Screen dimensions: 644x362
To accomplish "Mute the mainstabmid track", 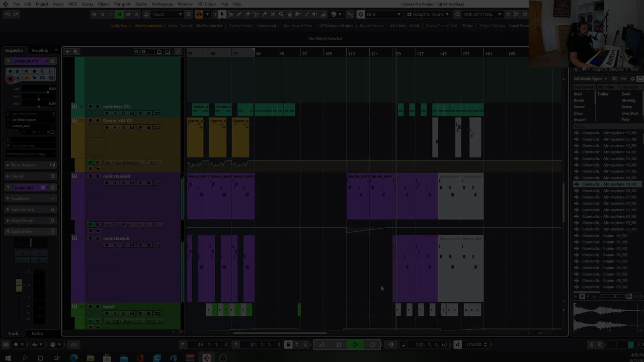I will [x=91, y=176].
